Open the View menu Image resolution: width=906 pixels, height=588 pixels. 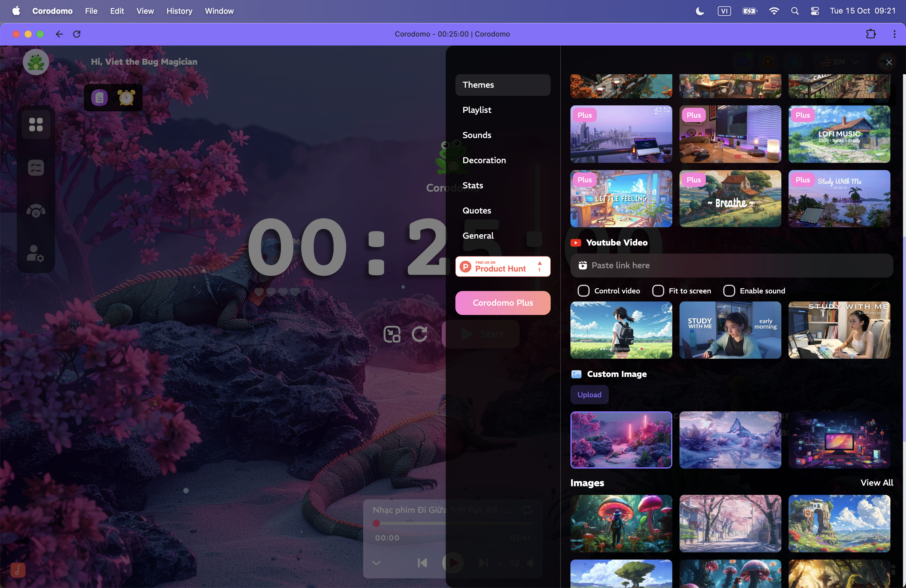[145, 11]
